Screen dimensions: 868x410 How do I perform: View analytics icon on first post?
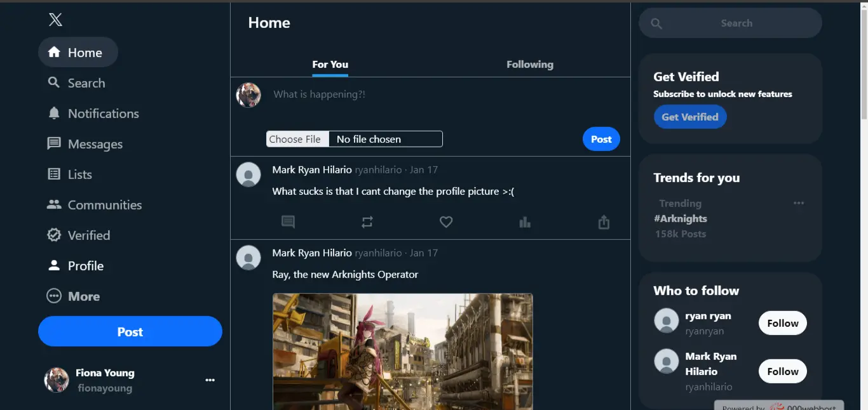[525, 222]
